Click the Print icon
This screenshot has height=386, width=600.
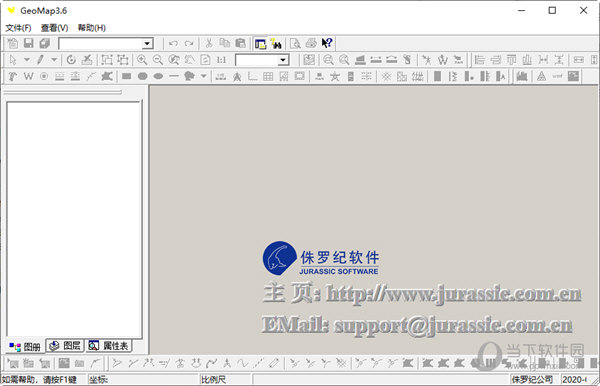coord(311,44)
